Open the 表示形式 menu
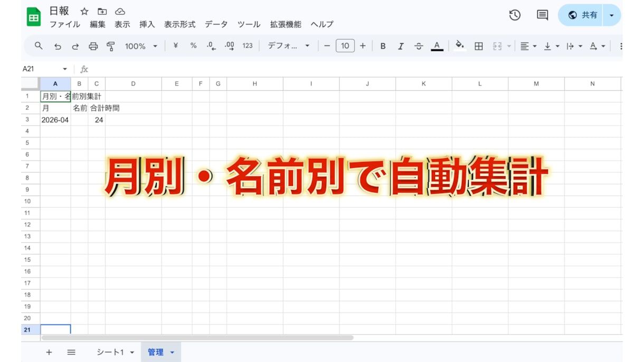 (180, 24)
